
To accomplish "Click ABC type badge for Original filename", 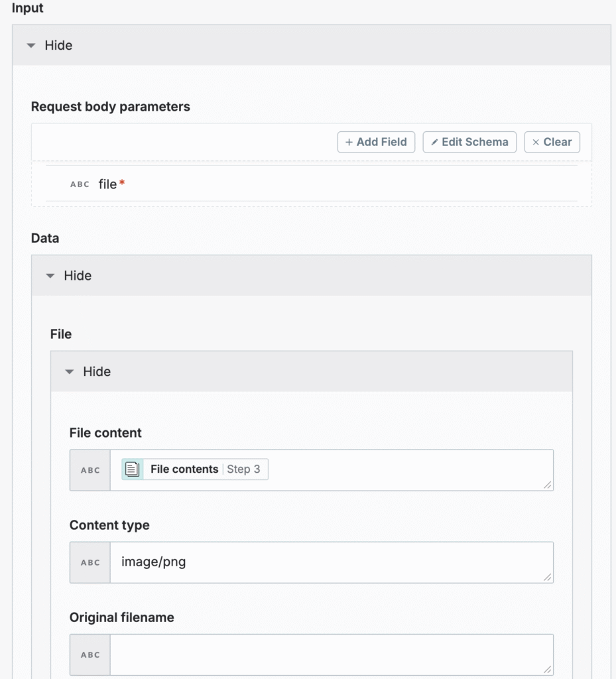I will tap(90, 654).
